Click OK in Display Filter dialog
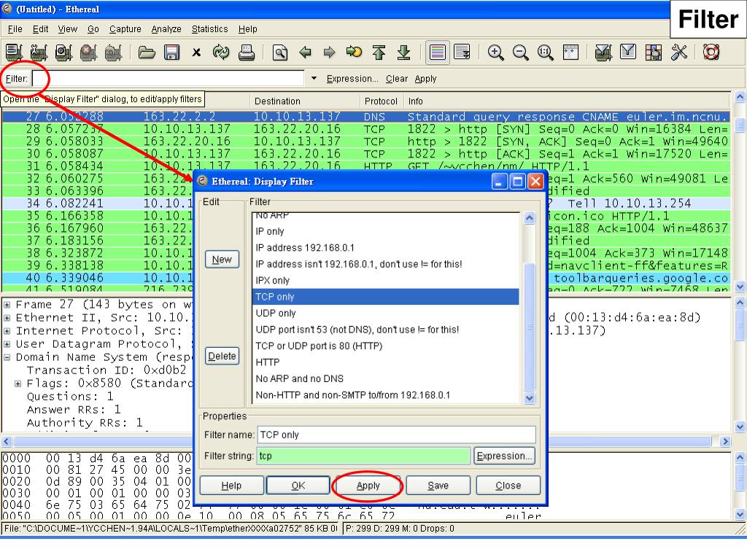This screenshot has width=747, height=560. pos(298,485)
